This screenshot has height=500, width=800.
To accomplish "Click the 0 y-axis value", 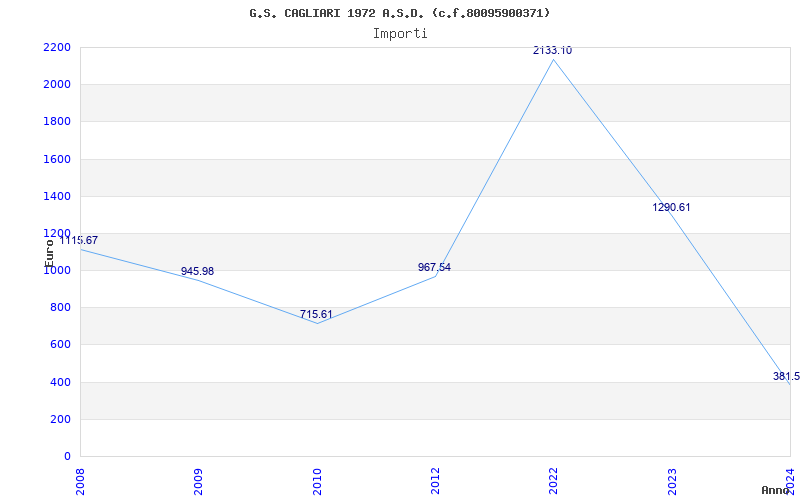I will [x=67, y=457].
